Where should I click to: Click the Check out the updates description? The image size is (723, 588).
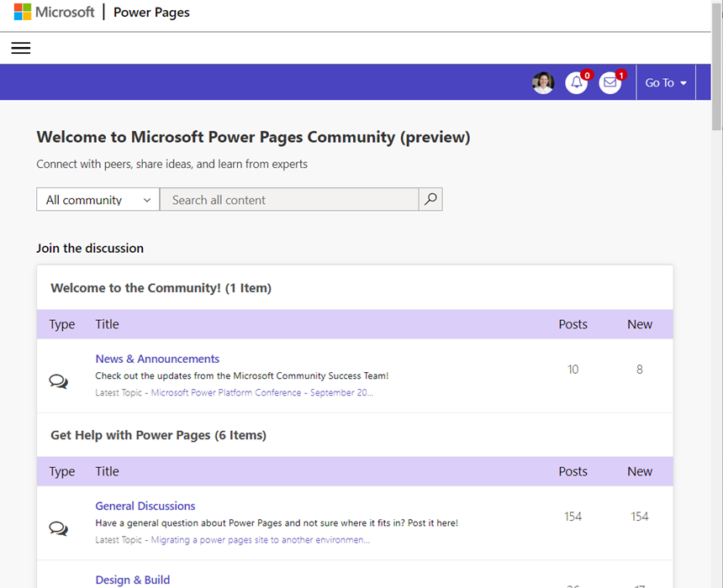(x=242, y=376)
